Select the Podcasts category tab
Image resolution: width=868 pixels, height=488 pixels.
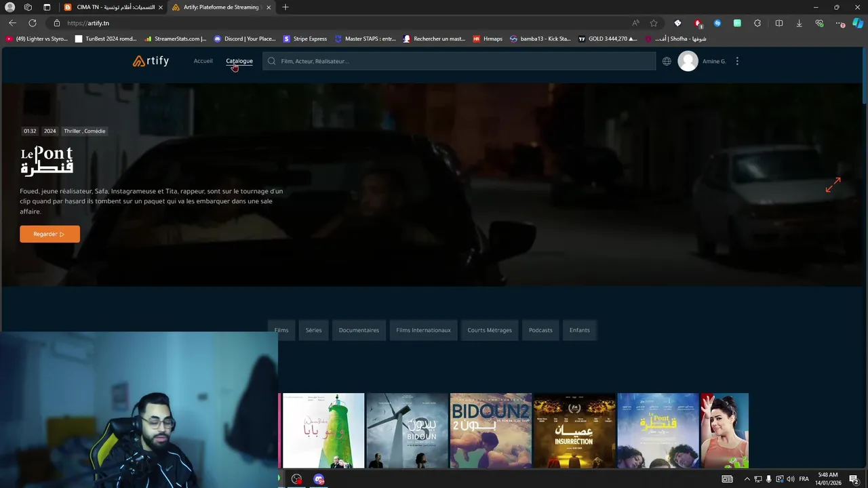point(540,330)
